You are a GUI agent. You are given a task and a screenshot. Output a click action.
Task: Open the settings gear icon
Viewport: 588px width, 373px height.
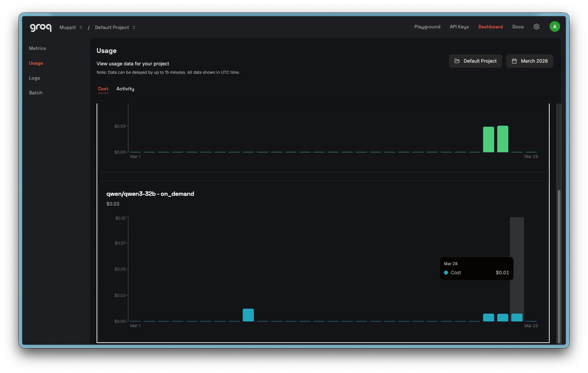(537, 27)
